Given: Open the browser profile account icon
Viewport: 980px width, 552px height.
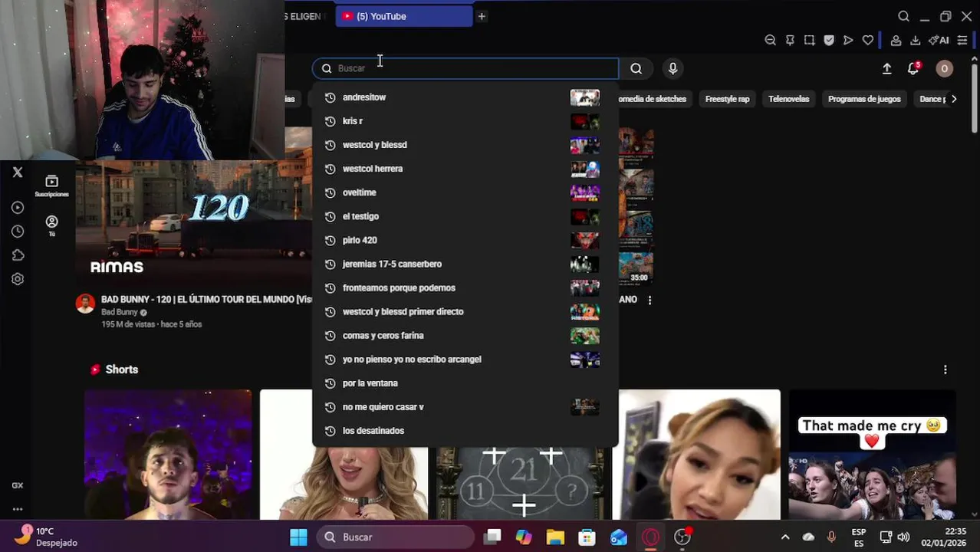Looking at the screenshot, I should [896, 40].
